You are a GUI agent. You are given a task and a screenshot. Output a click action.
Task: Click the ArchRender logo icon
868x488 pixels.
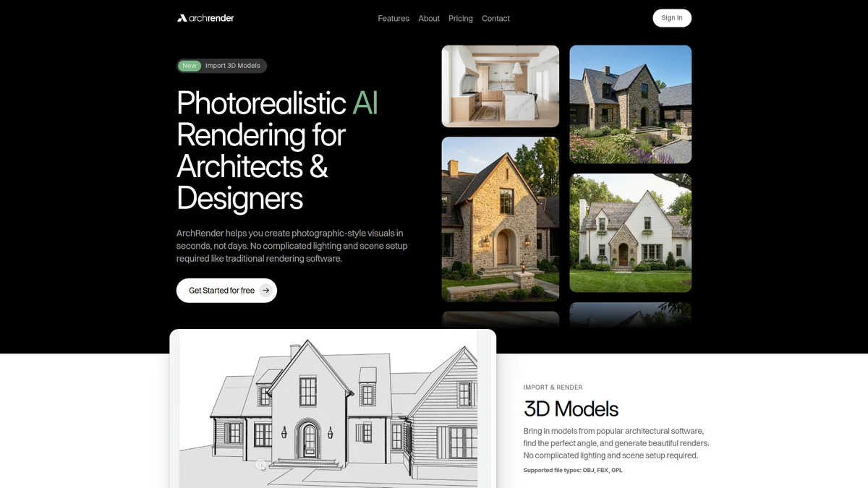point(182,18)
